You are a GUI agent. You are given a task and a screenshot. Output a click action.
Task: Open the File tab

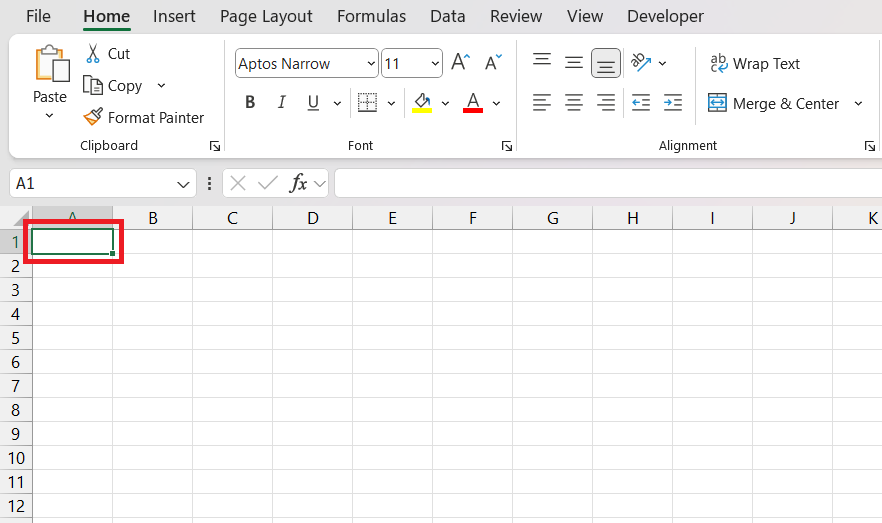point(38,16)
